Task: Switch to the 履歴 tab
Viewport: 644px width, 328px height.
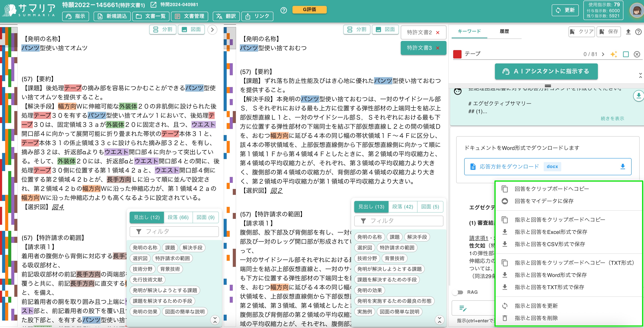Action: click(504, 31)
